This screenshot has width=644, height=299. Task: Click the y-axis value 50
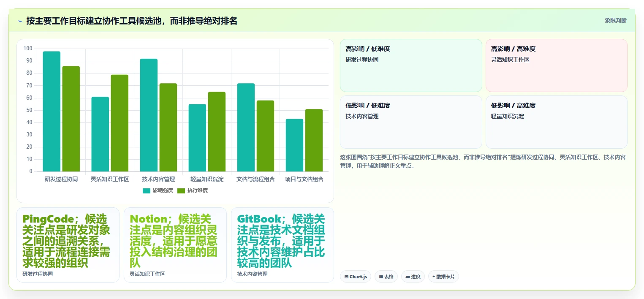pyautogui.click(x=29, y=110)
